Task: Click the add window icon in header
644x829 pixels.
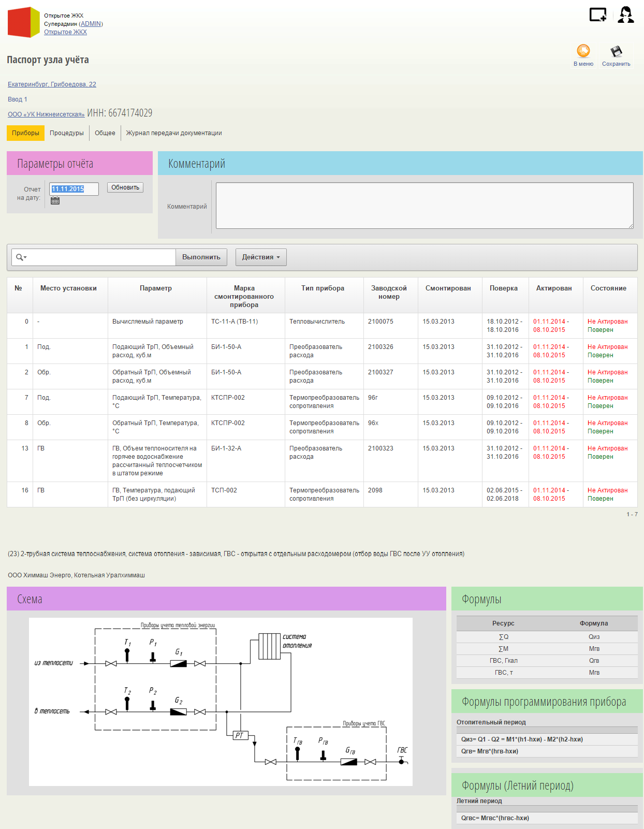Action: pos(597,14)
